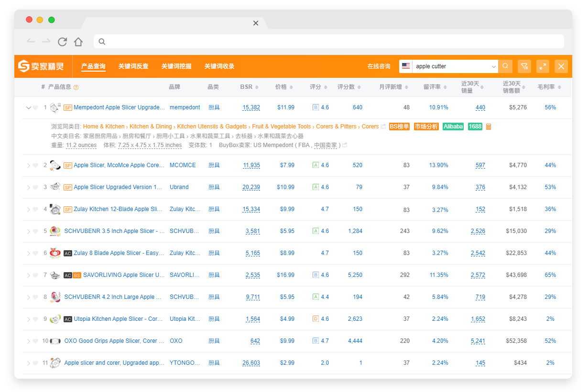Click the browser address bar
Viewport: 588px width, 392px height.
[x=329, y=42]
